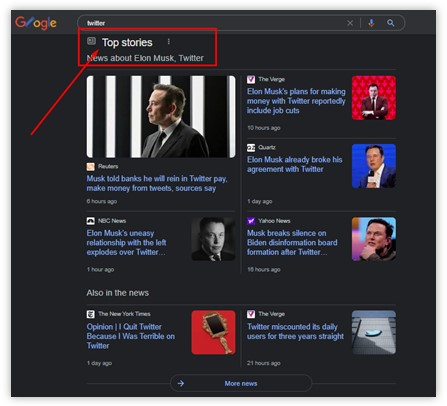Click the 21 hours ago timestamp
Screen dimensions: 447x406
coord(264,363)
